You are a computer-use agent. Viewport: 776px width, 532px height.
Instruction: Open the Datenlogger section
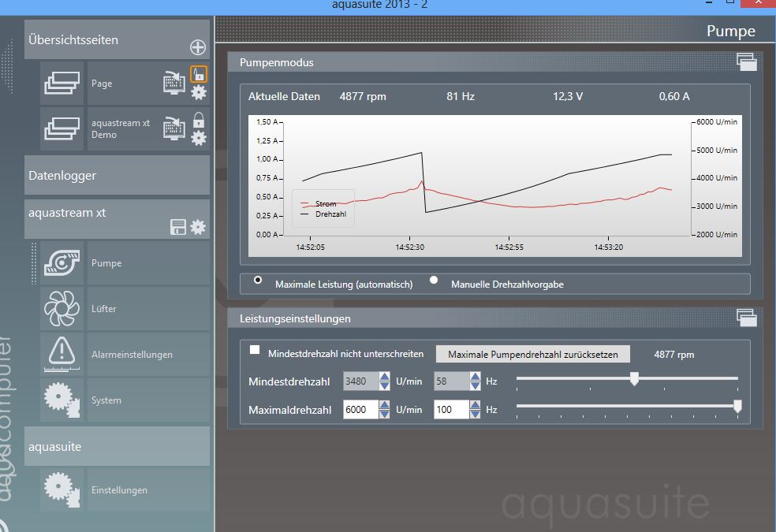point(117,175)
